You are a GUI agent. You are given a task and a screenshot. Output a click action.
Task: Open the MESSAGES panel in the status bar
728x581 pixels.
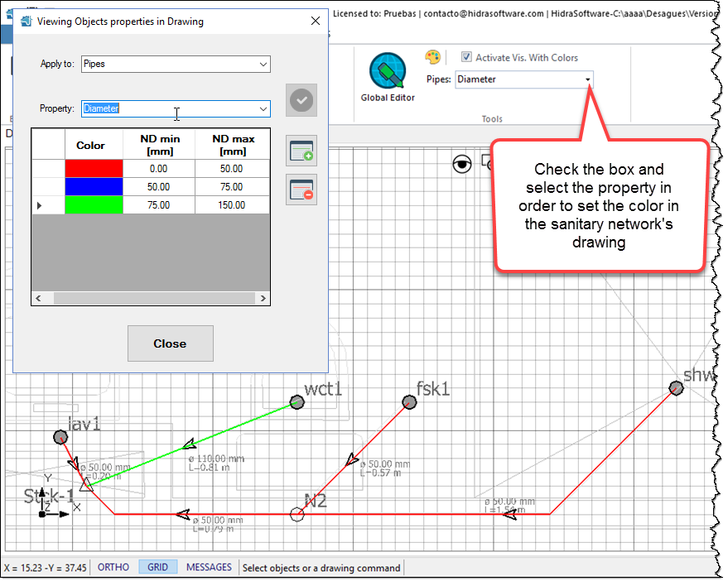(x=209, y=567)
